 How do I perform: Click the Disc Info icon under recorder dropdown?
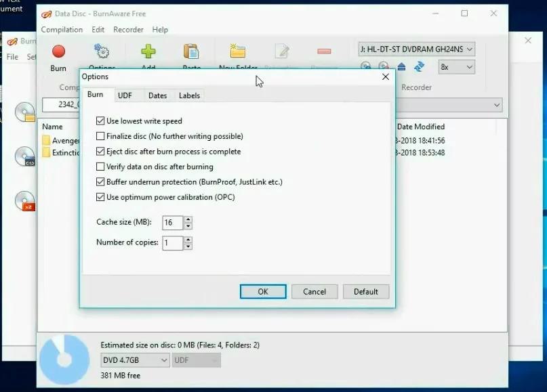tap(365, 66)
